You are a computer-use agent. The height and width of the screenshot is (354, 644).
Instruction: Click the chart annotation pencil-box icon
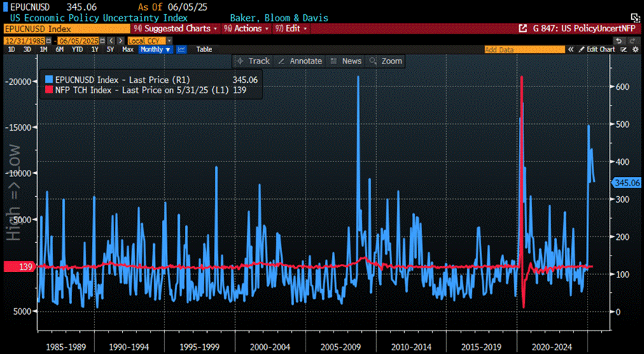pyautogui.click(x=624, y=49)
